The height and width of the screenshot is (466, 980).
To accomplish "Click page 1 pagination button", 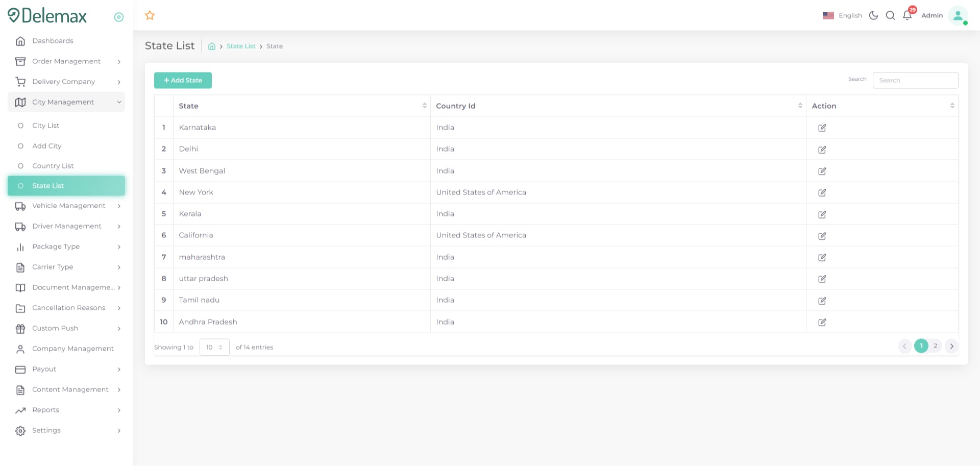I will click(921, 346).
